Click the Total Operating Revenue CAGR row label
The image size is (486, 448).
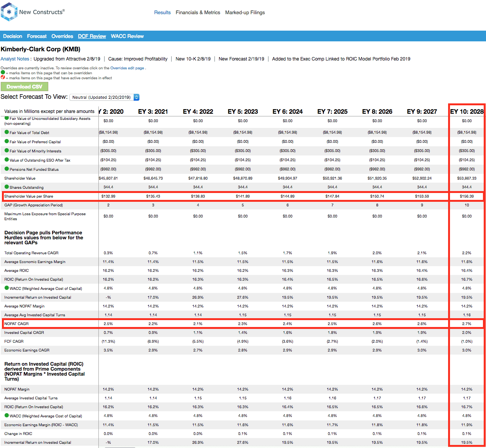[31, 253]
